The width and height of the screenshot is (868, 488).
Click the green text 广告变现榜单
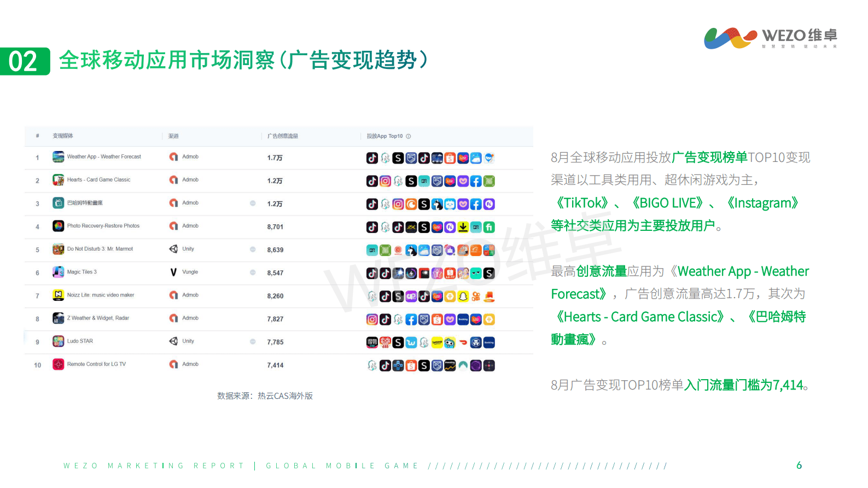point(710,158)
